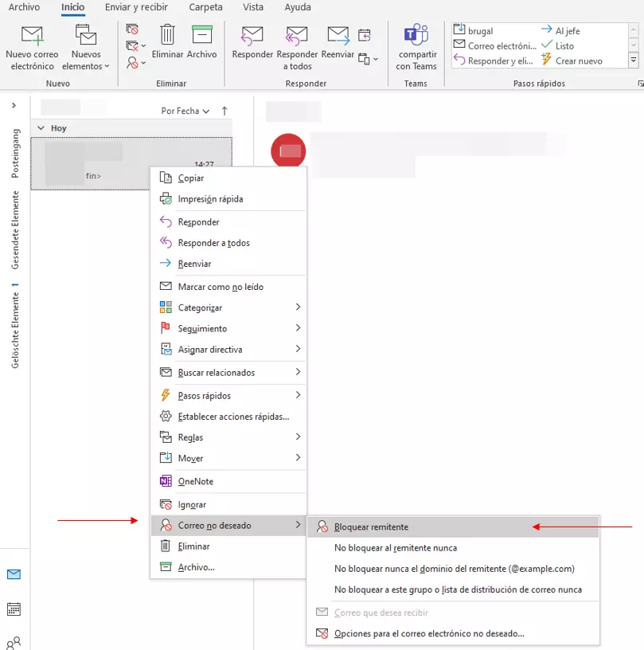The width and height of the screenshot is (644, 650).
Task: Choose Establecer acciones rápidas
Action: [228, 417]
